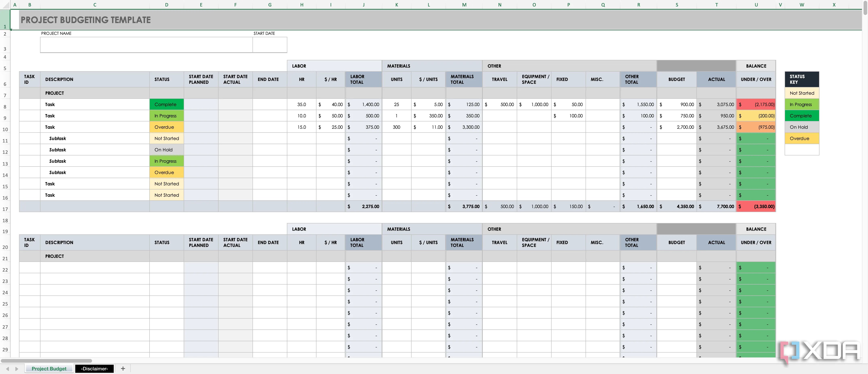
Task: Click the vertical scrollbar thumb
Action: [865, 7]
